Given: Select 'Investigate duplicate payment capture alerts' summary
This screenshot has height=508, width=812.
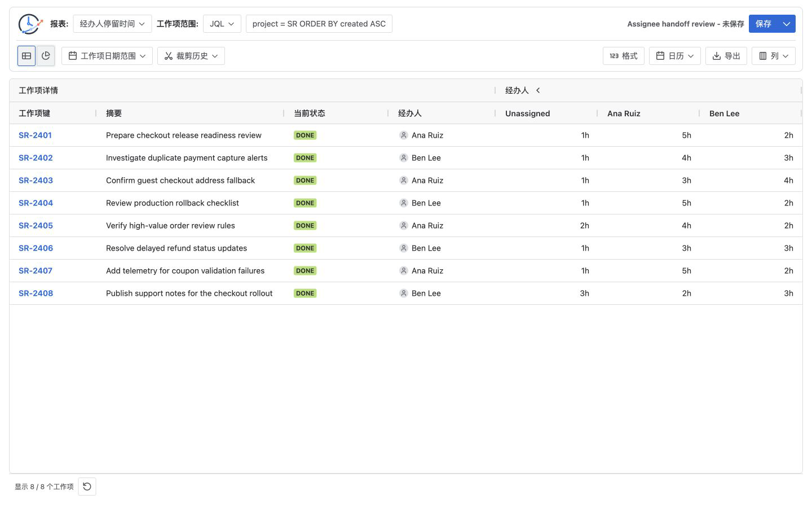Looking at the screenshot, I should 187,158.
